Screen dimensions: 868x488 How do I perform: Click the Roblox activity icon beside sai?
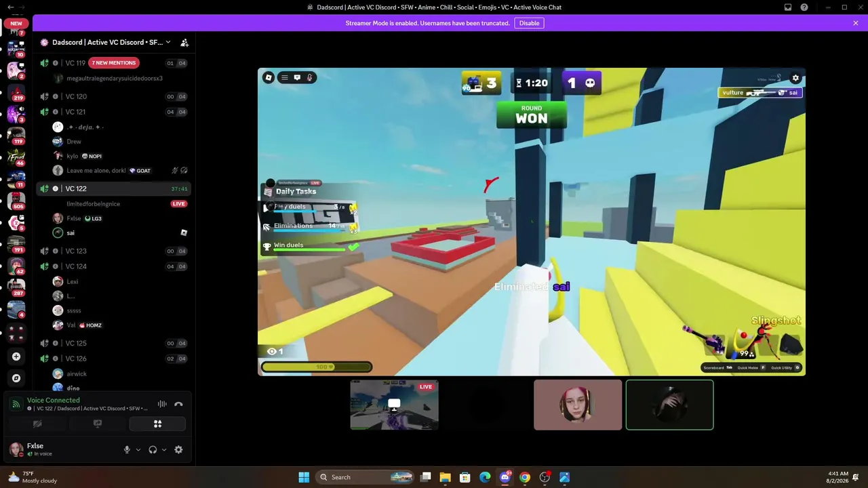coord(184,232)
